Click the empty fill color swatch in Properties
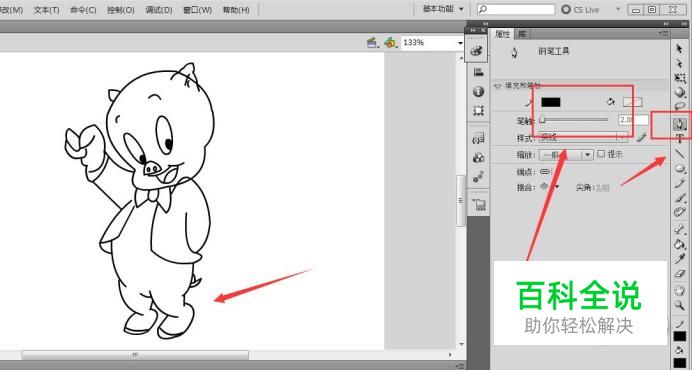692x370 pixels. pos(632,102)
